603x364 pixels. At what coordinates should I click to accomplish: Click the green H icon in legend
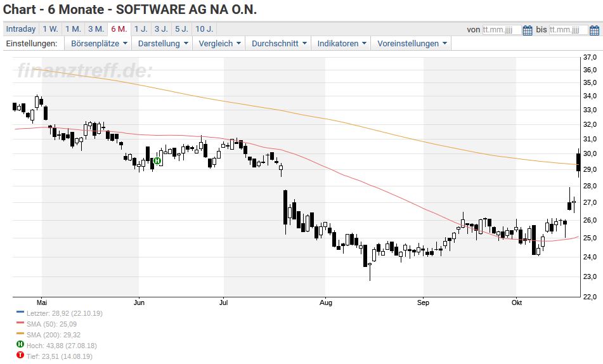pos(20,344)
